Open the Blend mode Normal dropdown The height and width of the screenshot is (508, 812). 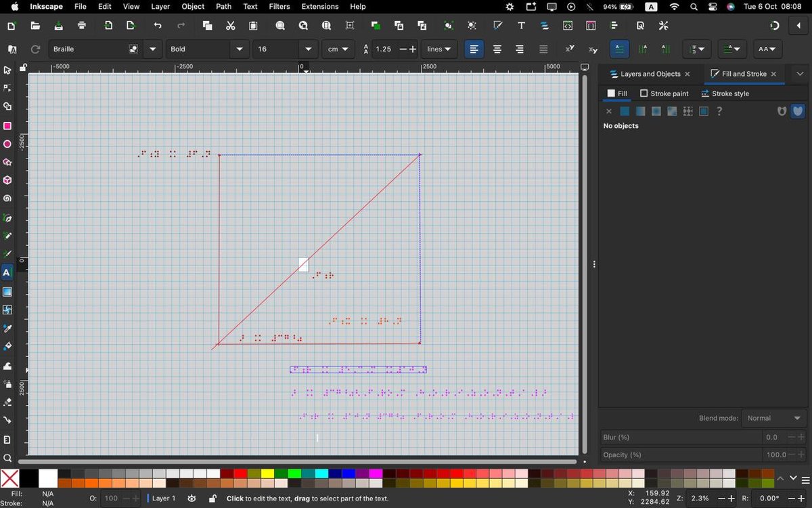774,418
